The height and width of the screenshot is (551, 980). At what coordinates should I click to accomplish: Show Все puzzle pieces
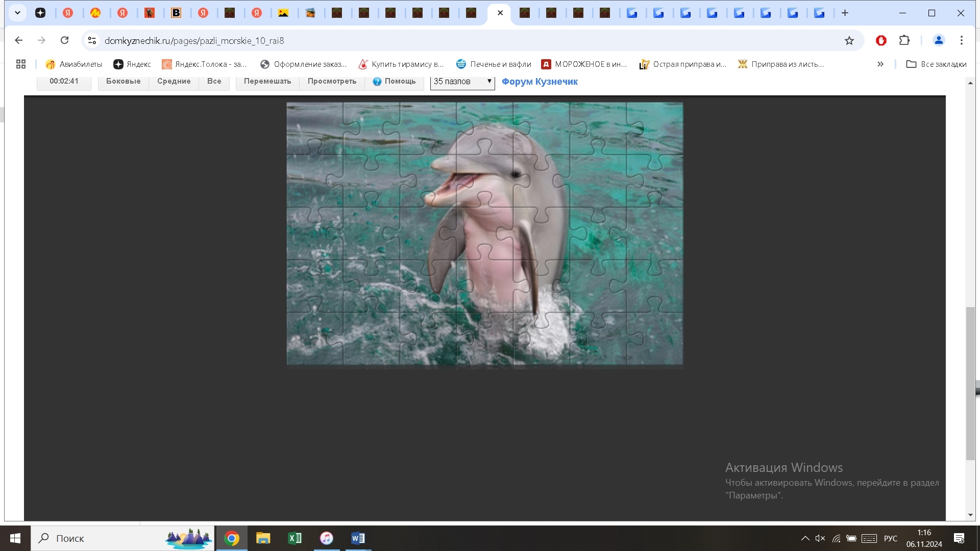[214, 81]
